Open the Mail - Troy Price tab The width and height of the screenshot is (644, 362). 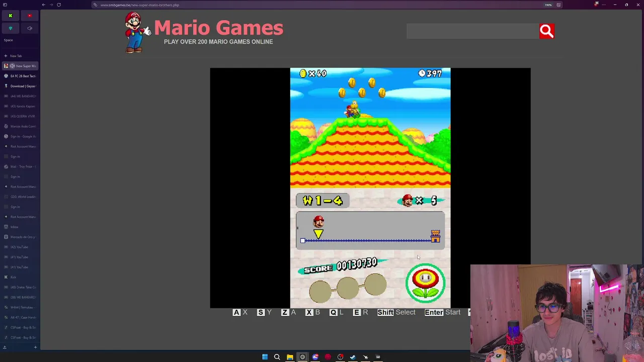(x=19, y=166)
